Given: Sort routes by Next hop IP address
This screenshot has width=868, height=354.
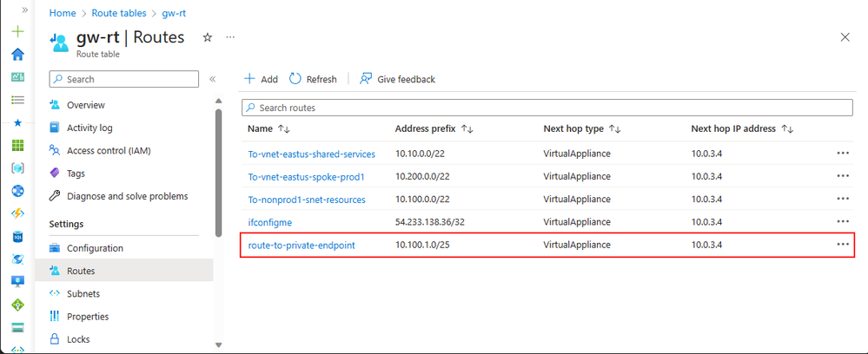Looking at the screenshot, I should [x=743, y=129].
